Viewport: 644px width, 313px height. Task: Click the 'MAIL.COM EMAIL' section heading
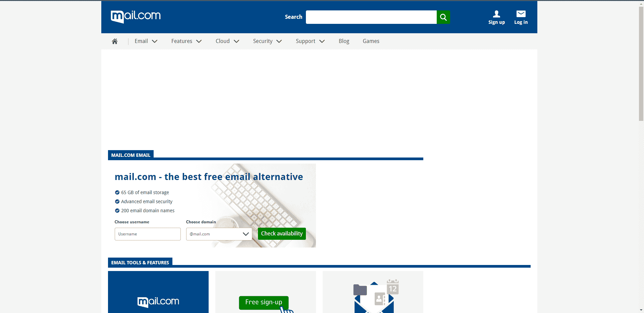[131, 155]
